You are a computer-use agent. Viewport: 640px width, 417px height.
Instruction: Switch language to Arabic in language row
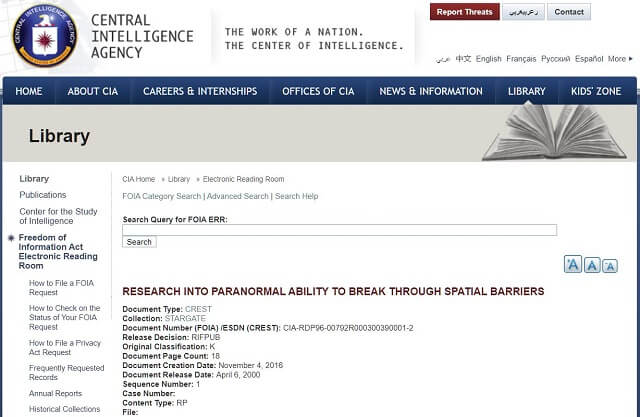442,59
